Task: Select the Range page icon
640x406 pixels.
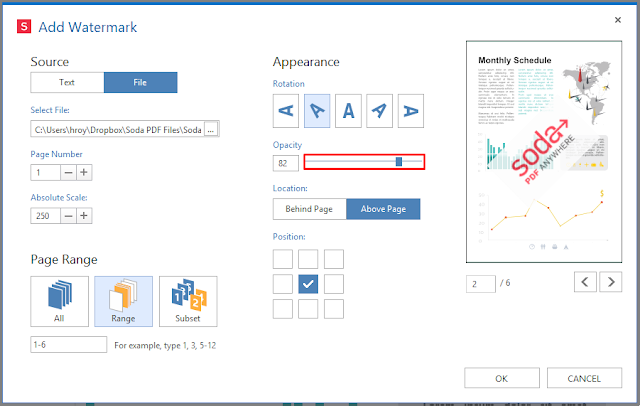Action: 124,302
